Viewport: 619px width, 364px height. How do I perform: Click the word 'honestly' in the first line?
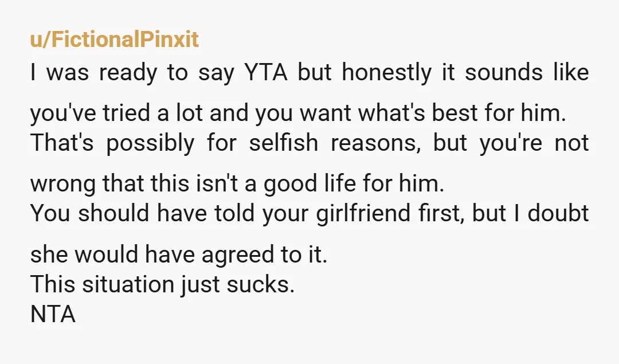pos(386,73)
